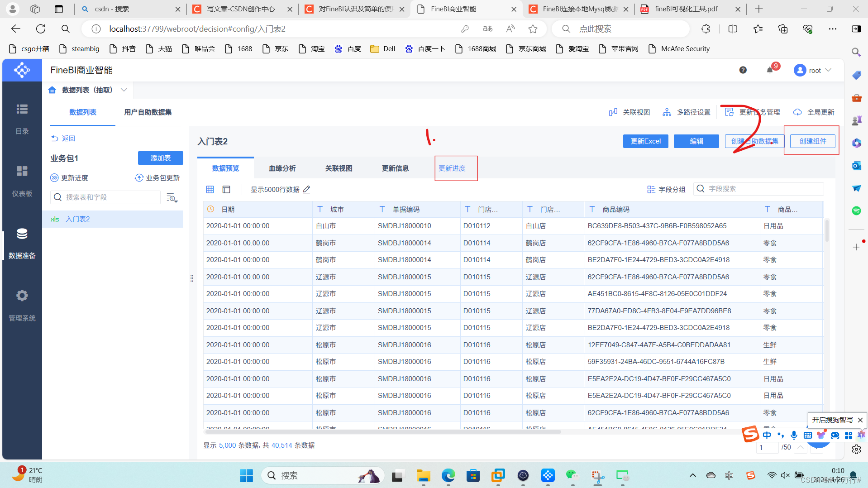Open 字段分组 field grouping
This screenshot has width=868, height=488.
[666, 190]
